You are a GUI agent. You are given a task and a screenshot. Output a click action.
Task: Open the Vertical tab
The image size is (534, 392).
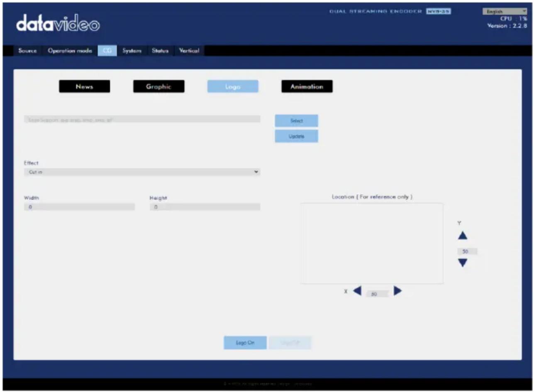(x=189, y=51)
